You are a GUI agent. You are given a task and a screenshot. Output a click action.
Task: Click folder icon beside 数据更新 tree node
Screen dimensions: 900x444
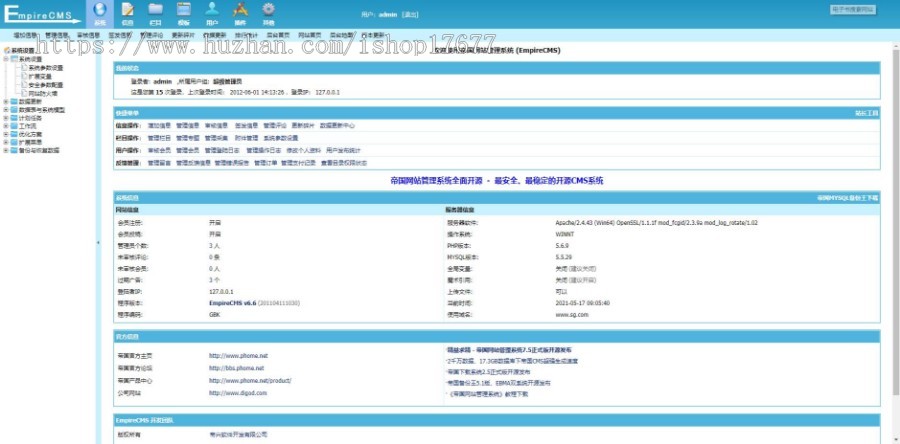[x=14, y=101]
